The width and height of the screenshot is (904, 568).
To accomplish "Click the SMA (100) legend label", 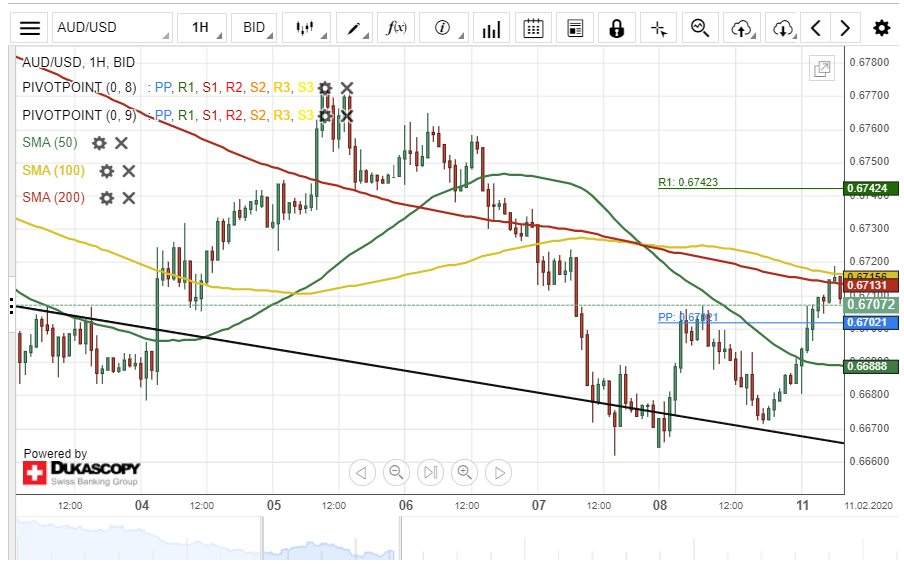I will tap(54, 170).
